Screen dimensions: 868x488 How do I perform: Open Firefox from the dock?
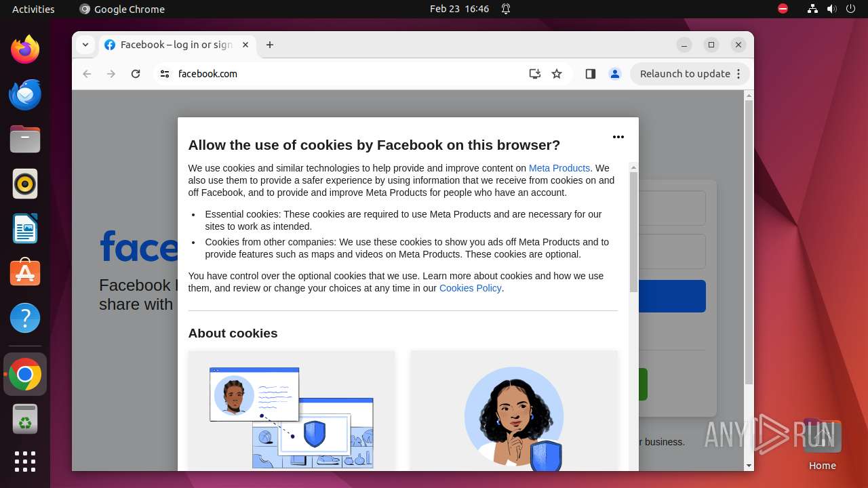25,49
